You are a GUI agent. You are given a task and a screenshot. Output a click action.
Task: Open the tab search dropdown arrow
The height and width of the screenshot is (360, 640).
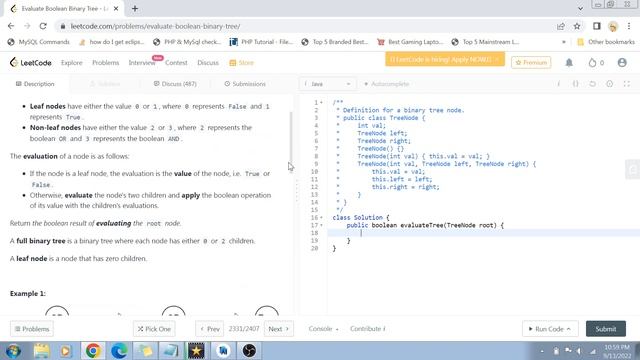pyautogui.click(x=580, y=8)
